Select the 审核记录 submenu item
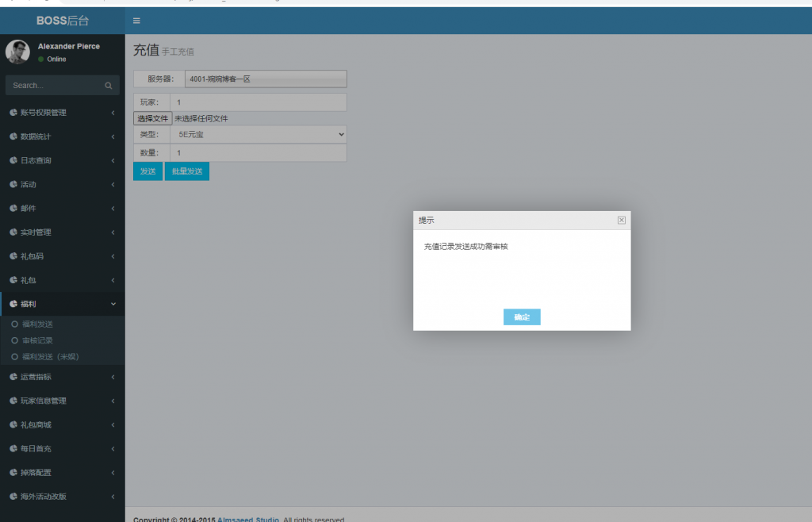The height and width of the screenshot is (522, 812). tap(37, 340)
